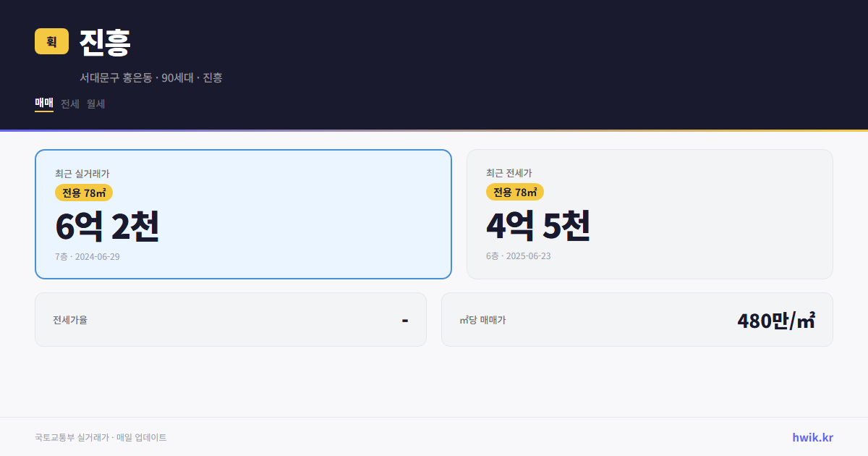Open the hwik.kr link in the footer

811,437
